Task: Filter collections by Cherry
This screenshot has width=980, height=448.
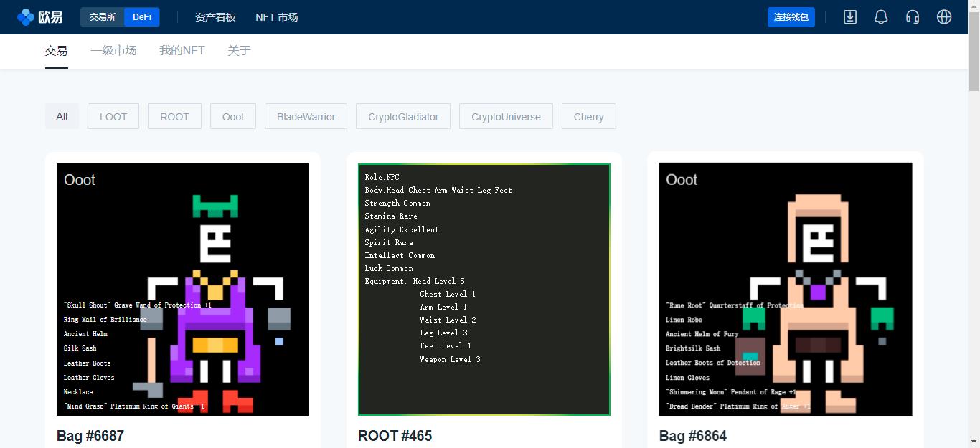Action: click(589, 116)
